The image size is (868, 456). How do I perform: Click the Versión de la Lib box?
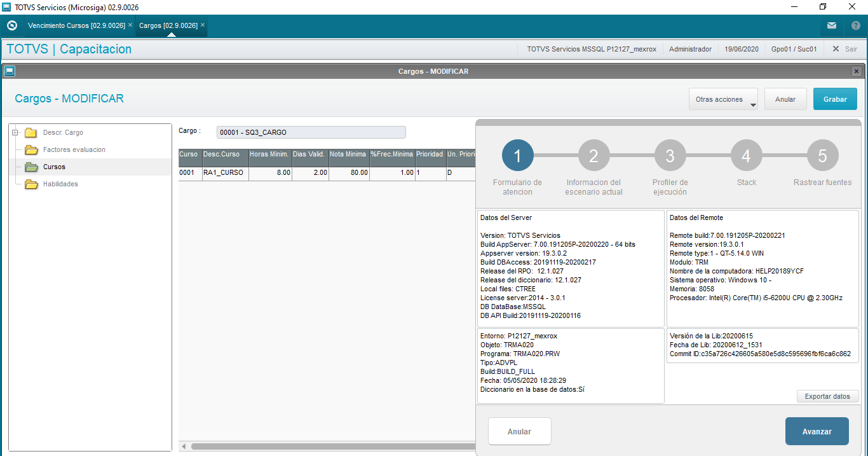click(x=763, y=345)
